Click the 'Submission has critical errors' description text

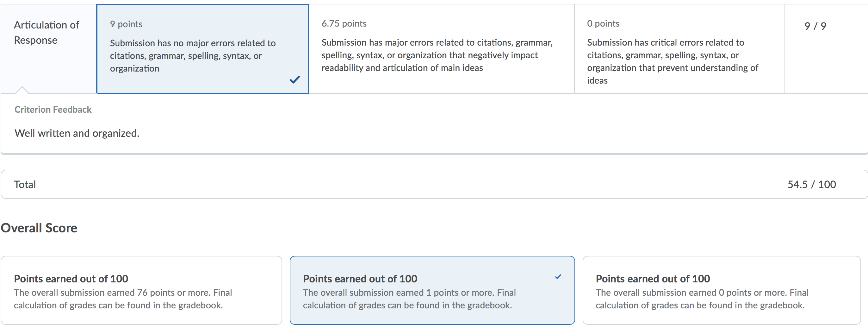point(673,61)
